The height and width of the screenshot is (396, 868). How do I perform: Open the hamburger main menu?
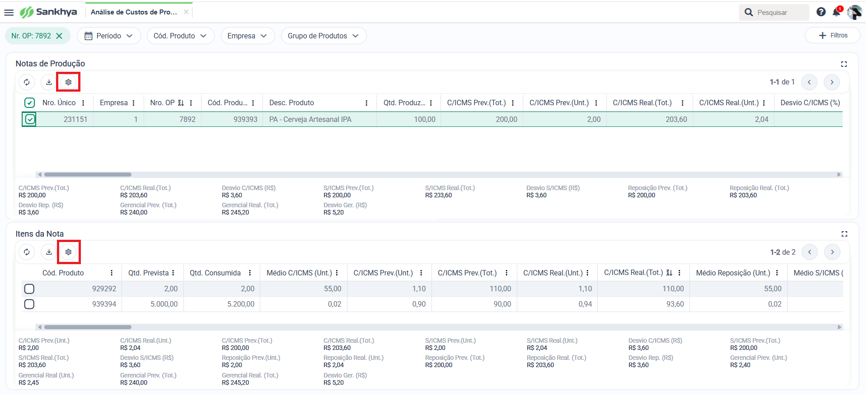point(9,13)
